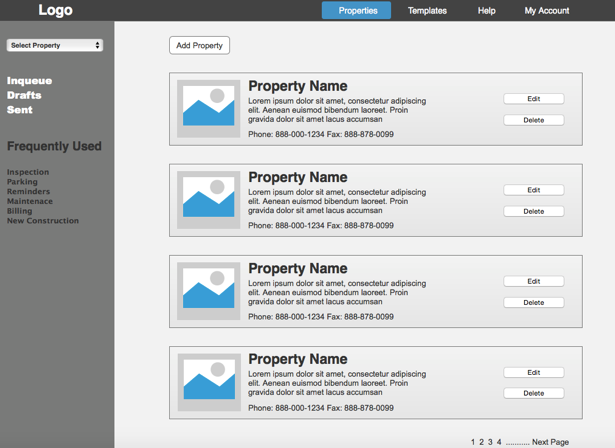Edit the first property in the list

[533, 99]
